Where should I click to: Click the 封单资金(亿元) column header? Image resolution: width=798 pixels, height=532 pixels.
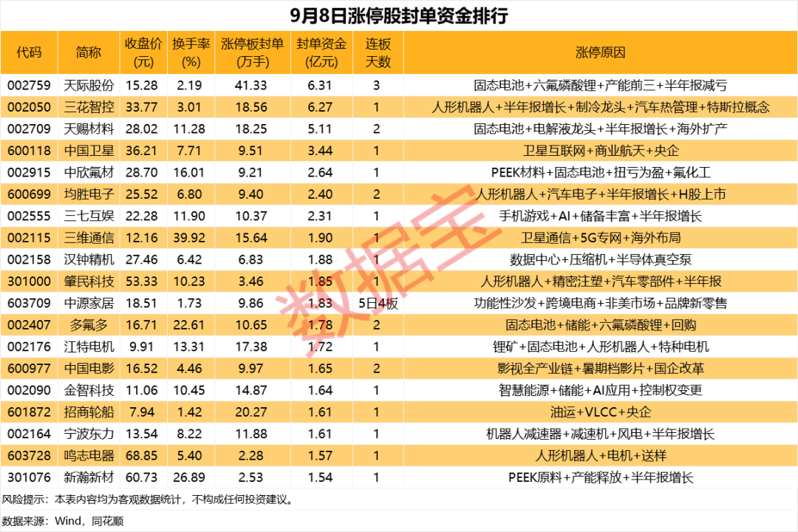(321, 52)
